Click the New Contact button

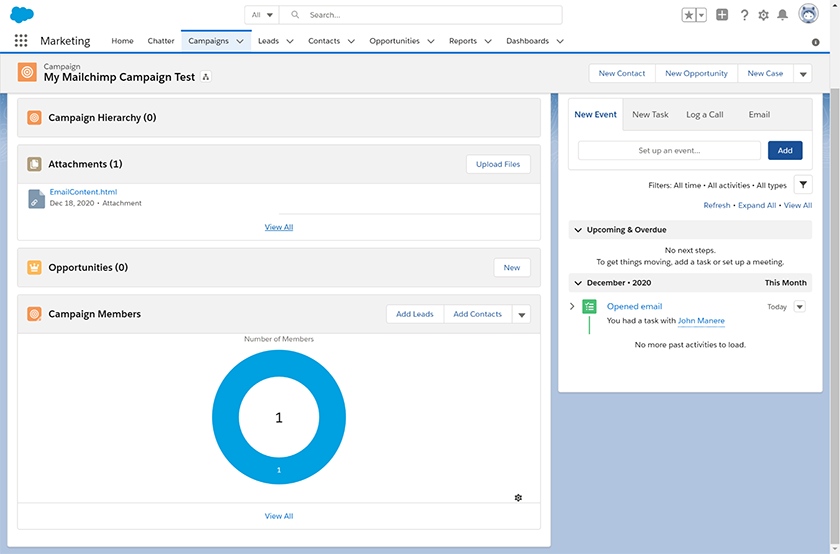(622, 73)
